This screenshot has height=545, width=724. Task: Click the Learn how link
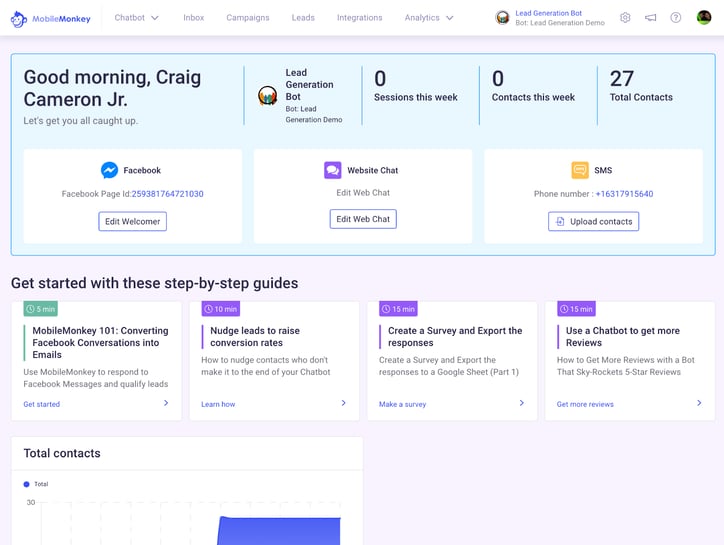218,404
